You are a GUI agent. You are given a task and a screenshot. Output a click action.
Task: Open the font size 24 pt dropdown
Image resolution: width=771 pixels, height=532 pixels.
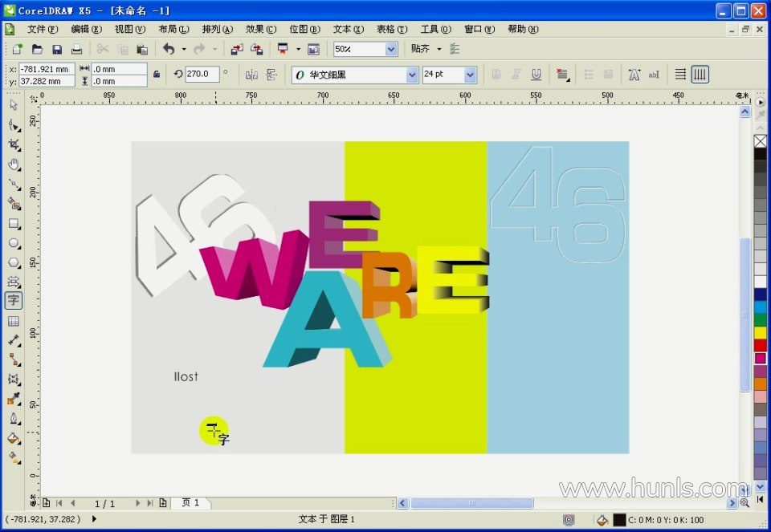[x=470, y=75]
